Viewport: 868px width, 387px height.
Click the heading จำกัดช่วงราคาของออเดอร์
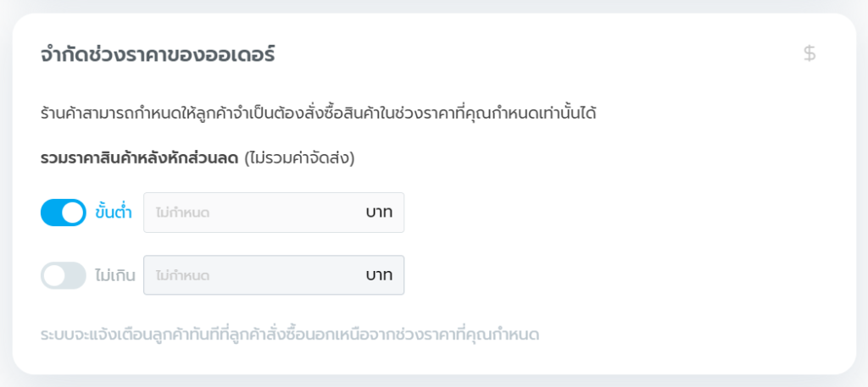pyautogui.click(x=158, y=55)
